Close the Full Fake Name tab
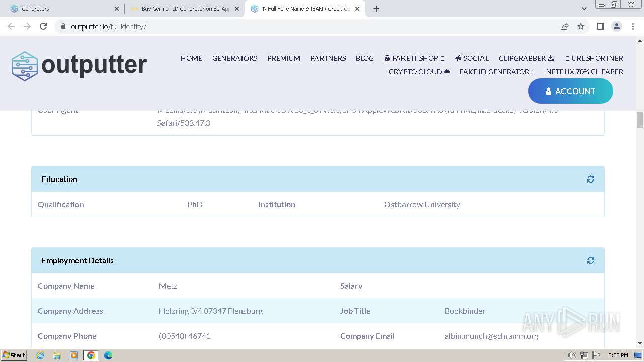Image resolution: width=644 pixels, height=362 pixels. (357, 9)
